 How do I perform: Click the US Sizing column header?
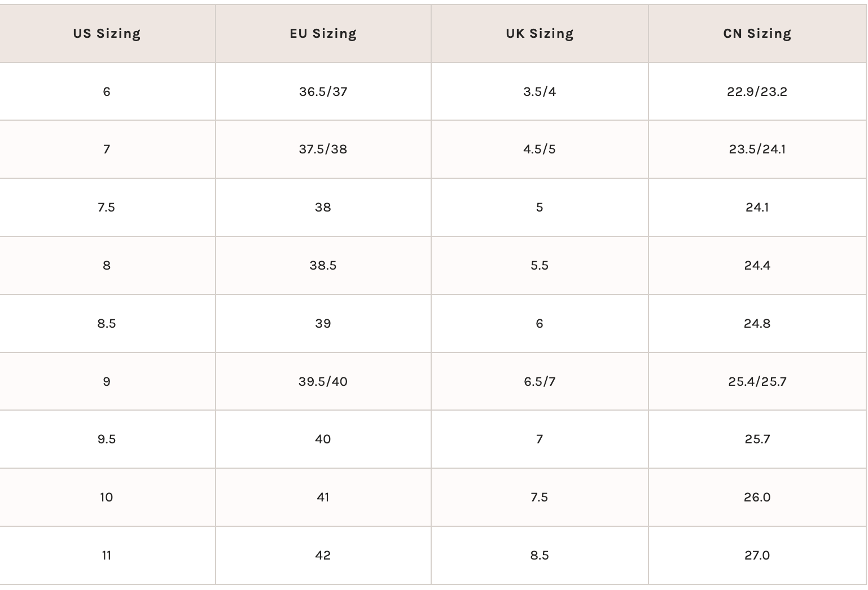point(107,34)
